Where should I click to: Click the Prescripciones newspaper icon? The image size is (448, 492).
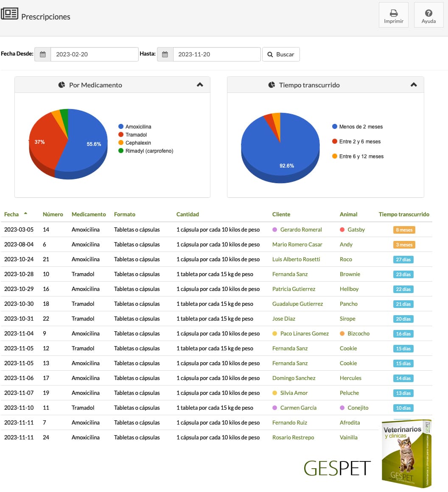click(x=9, y=14)
